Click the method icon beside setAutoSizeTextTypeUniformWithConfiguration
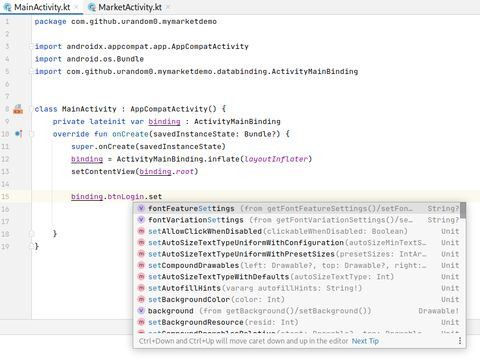The height and width of the screenshot is (360, 480). [141, 242]
